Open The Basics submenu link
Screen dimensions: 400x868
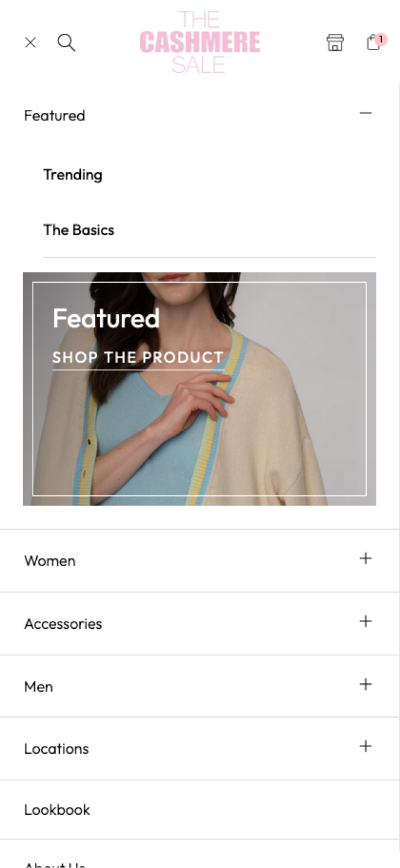point(78,230)
